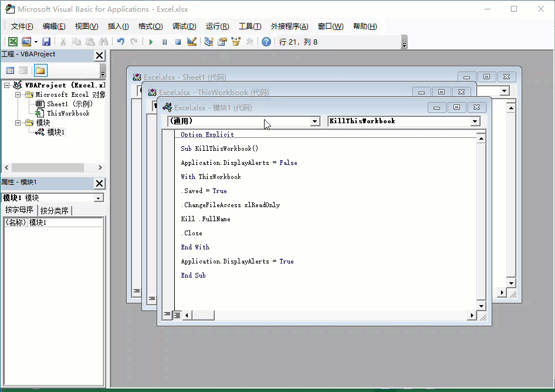Open VBA Help question mark icon
The width and height of the screenshot is (555, 392).
[266, 42]
